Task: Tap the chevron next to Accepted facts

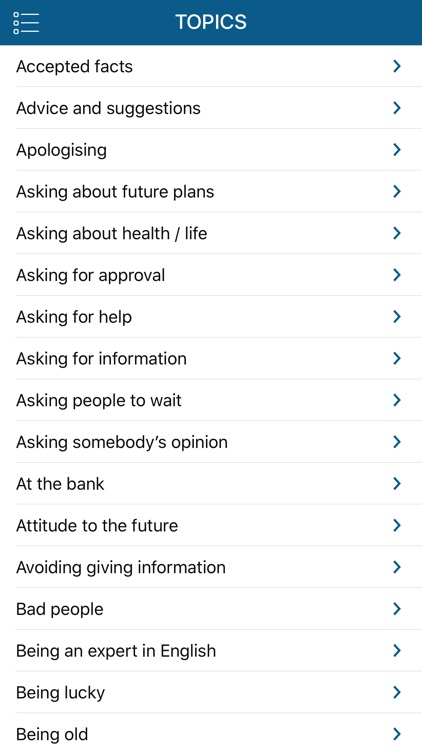Action: [x=397, y=66]
